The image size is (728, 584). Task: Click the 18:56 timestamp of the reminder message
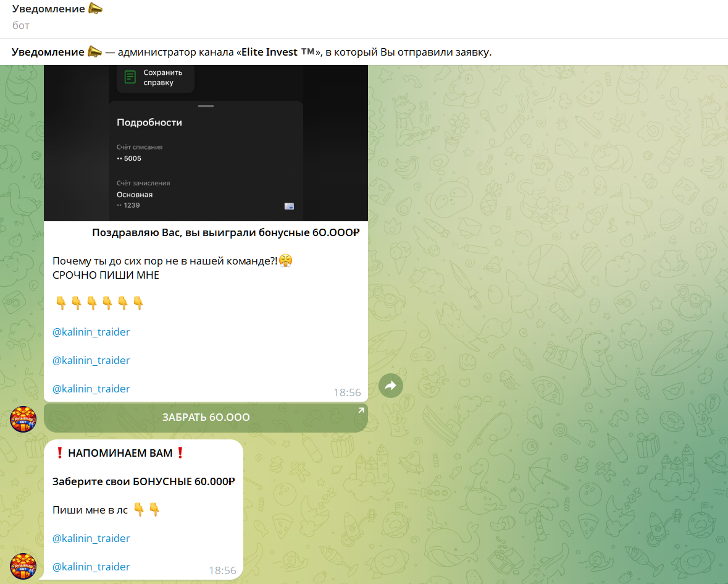pyautogui.click(x=222, y=570)
